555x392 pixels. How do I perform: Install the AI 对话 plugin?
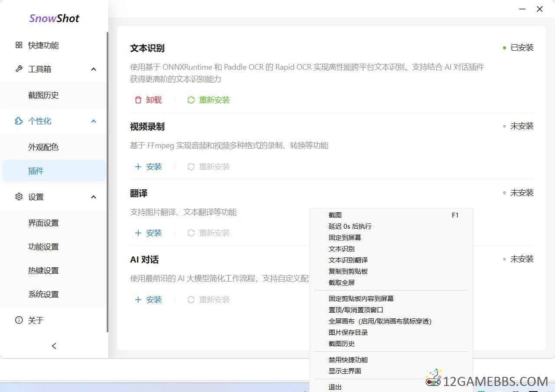[x=148, y=300]
